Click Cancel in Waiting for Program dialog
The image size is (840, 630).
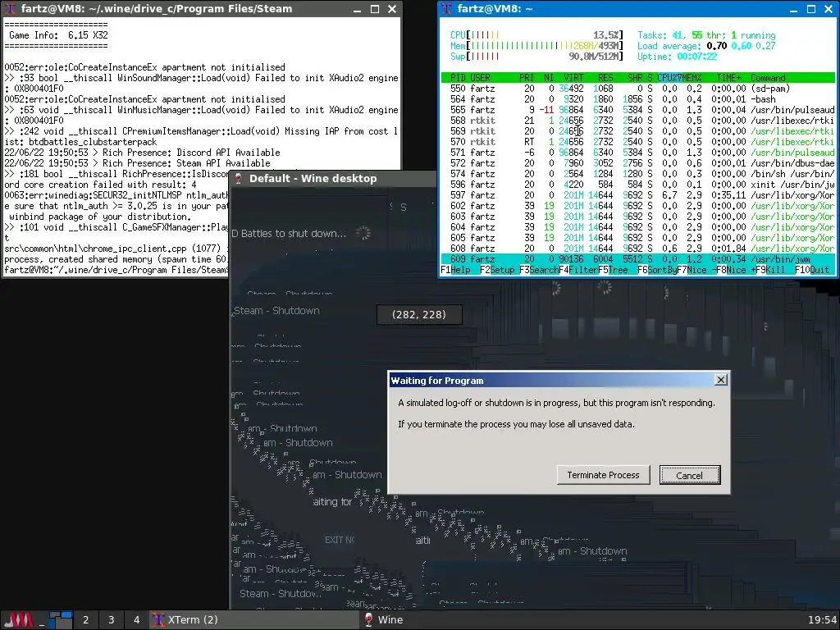(x=689, y=475)
